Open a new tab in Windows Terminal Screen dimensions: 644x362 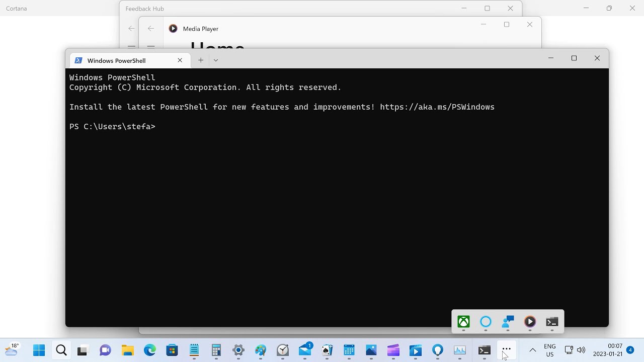(x=201, y=60)
